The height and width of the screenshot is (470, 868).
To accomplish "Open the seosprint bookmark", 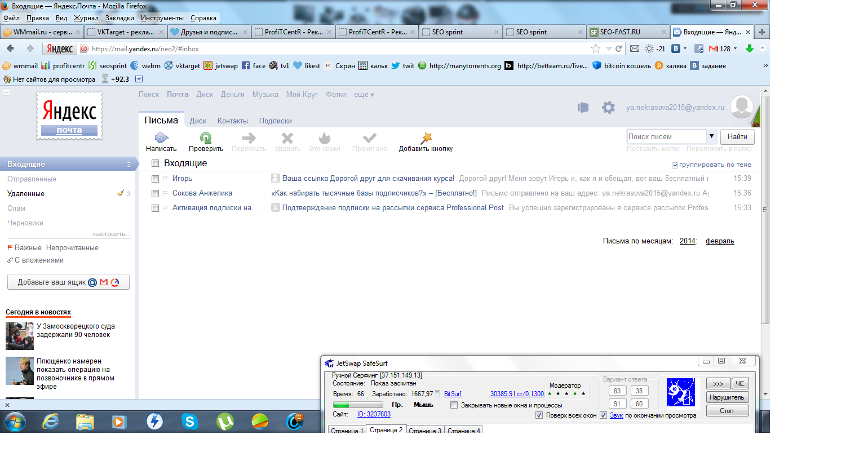I will coord(108,65).
